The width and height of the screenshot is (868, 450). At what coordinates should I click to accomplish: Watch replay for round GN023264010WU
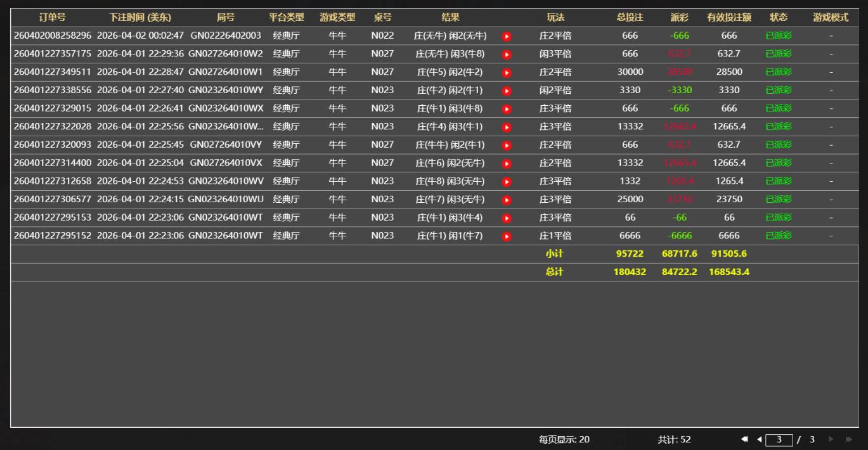coord(507,200)
